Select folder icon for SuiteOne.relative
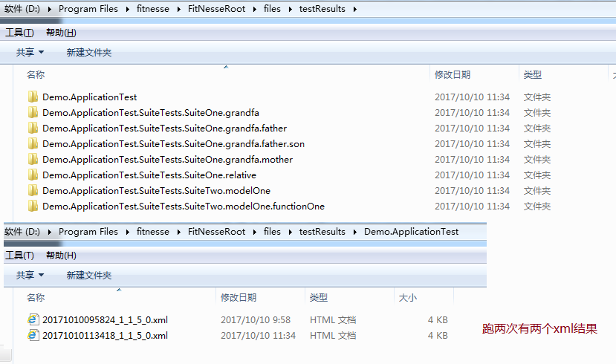 [x=33, y=175]
